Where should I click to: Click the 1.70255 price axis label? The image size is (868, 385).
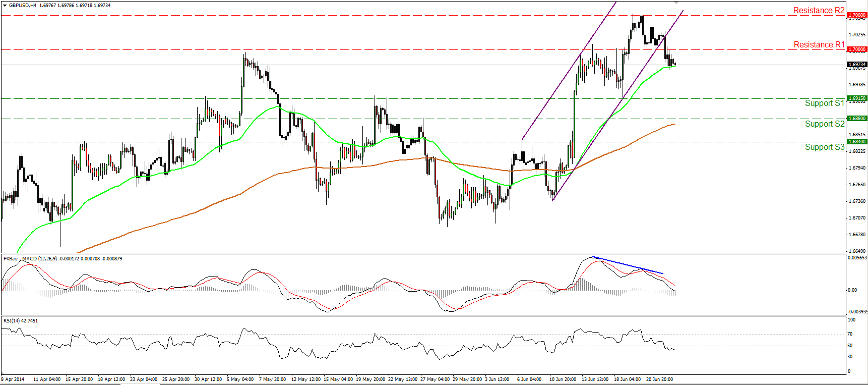(x=857, y=35)
